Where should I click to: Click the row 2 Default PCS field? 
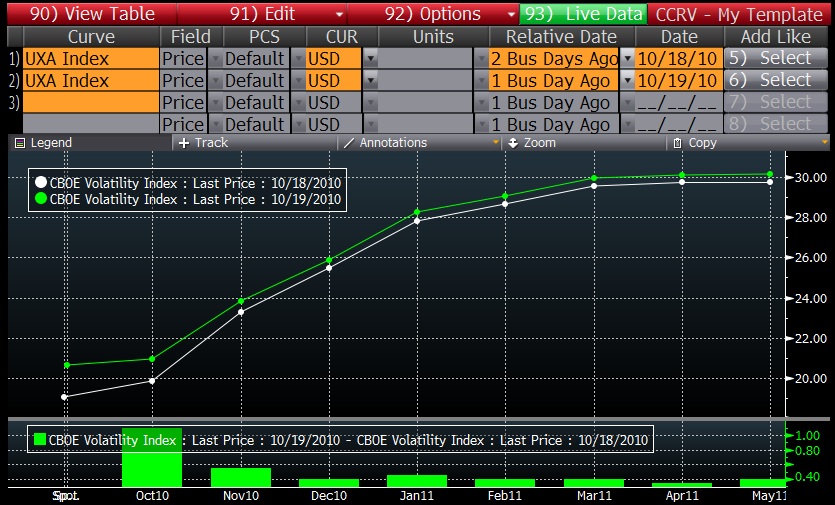click(x=255, y=80)
